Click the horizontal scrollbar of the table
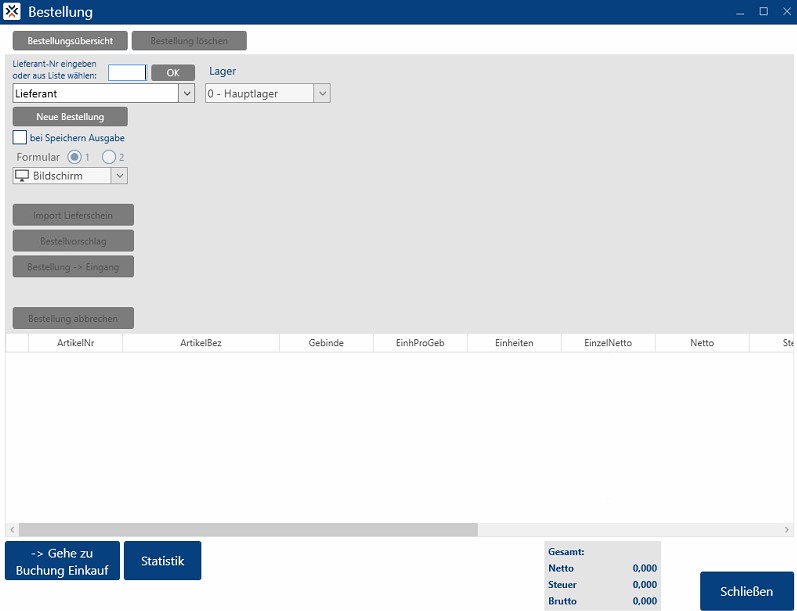797x611 pixels. 248,529
